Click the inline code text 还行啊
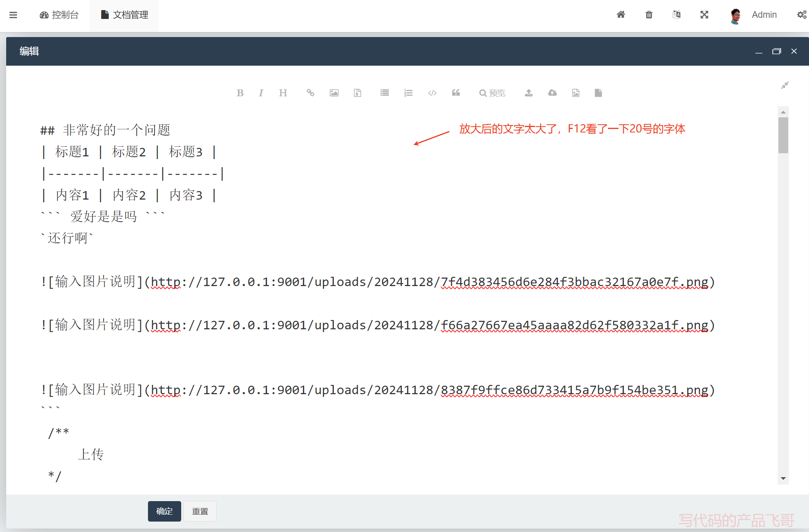The height and width of the screenshot is (532, 809). (67, 238)
